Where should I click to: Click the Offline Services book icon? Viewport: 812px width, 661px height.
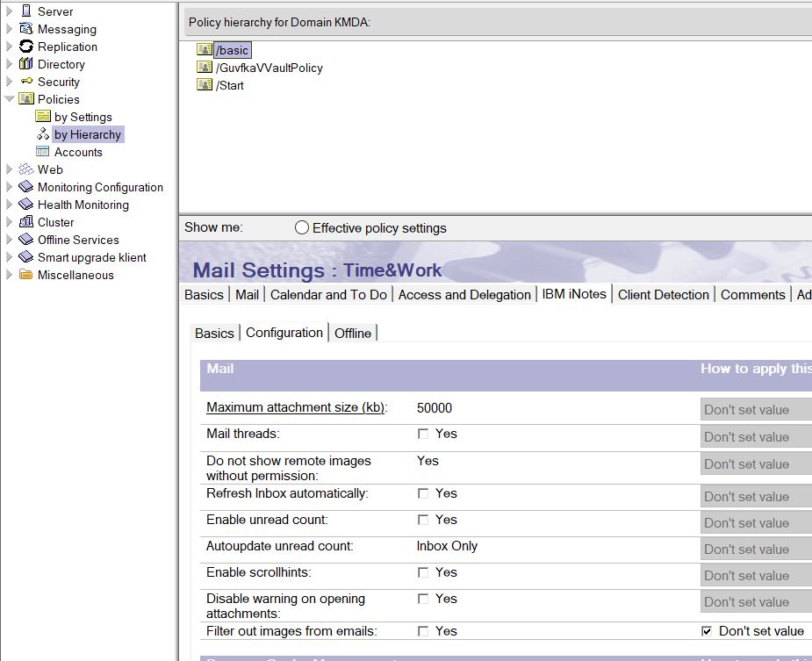click(x=25, y=240)
